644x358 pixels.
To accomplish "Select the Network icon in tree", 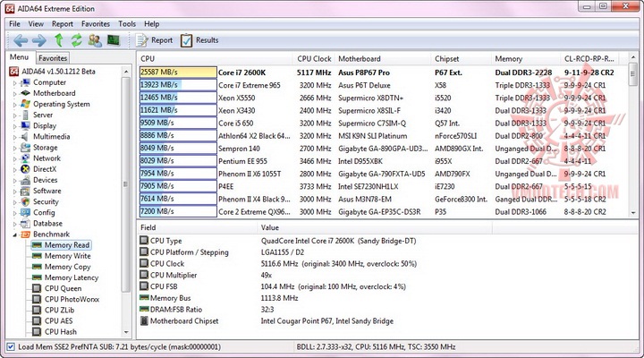I will point(25,158).
